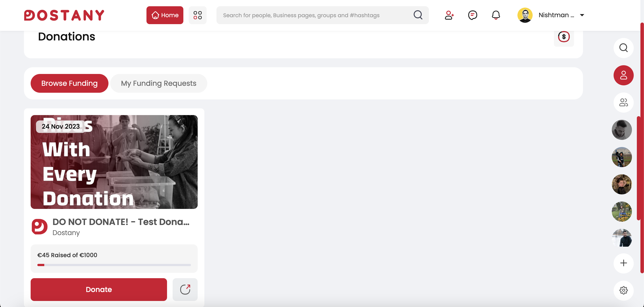The width and height of the screenshot is (644, 307).
Task: Click the Dostany logo
Action: pos(64,15)
